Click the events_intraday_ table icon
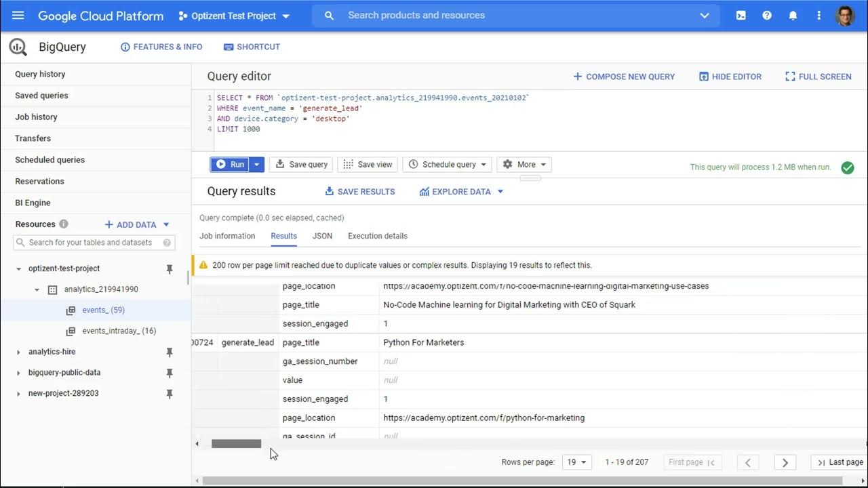 click(x=71, y=331)
